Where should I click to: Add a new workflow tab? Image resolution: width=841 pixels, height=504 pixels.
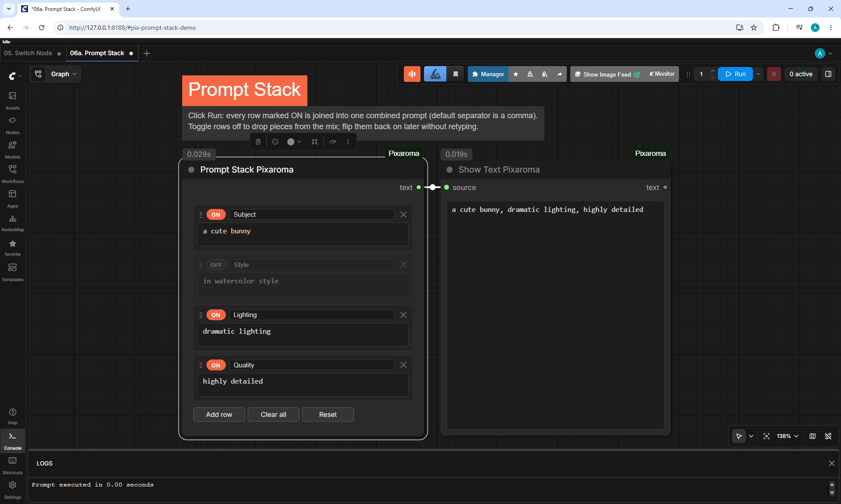click(x=147, y=53)
